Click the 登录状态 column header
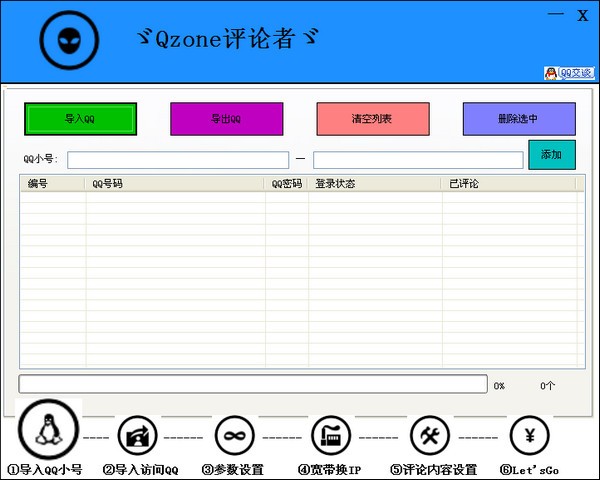The height and width of the screenshot is (480, 600). [x=375, y=184]
